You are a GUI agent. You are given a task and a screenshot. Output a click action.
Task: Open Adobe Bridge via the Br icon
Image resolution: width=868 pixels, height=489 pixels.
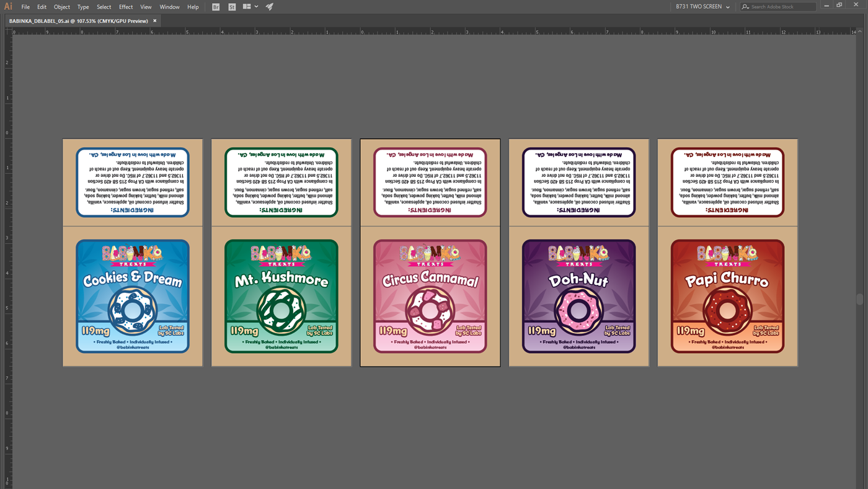click(216, 7)
